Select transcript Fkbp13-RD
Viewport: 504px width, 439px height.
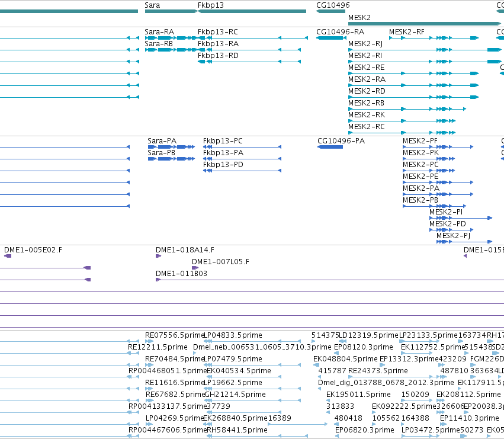pyautogui.click(x=218, y=56)
